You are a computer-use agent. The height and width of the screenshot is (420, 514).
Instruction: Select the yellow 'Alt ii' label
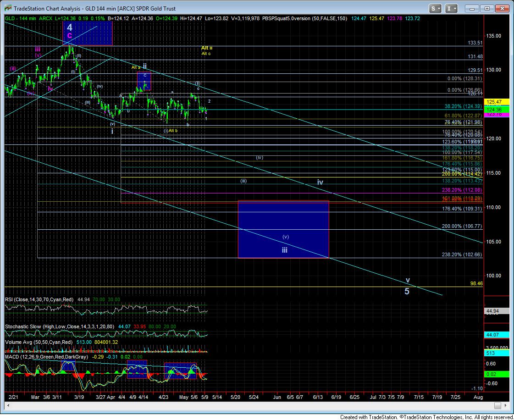(206, 48)
